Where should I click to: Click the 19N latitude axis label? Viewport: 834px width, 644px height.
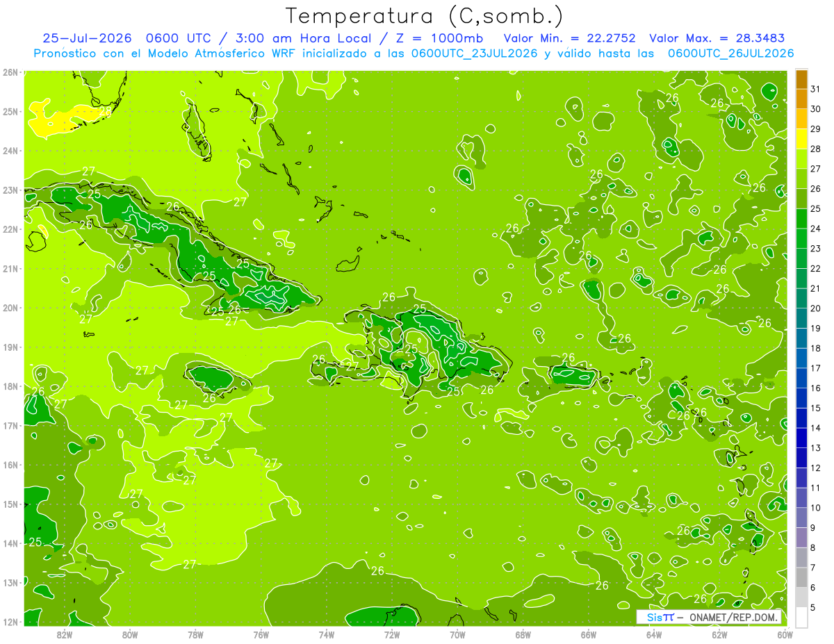tap(10, 347)
